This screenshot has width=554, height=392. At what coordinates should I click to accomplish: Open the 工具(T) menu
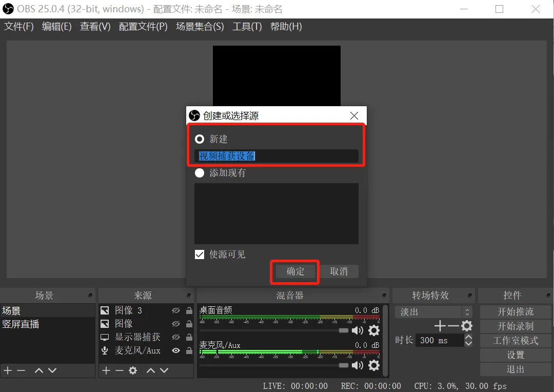[x=247, y=27]
